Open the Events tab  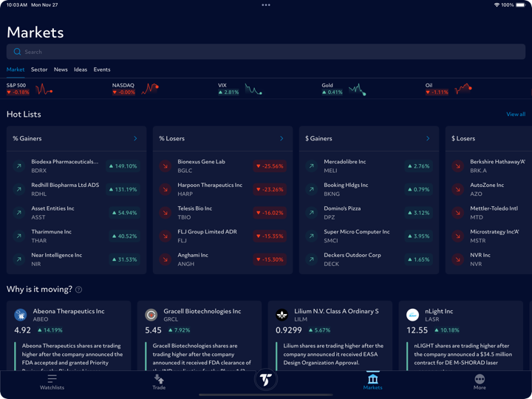[102, 69]
